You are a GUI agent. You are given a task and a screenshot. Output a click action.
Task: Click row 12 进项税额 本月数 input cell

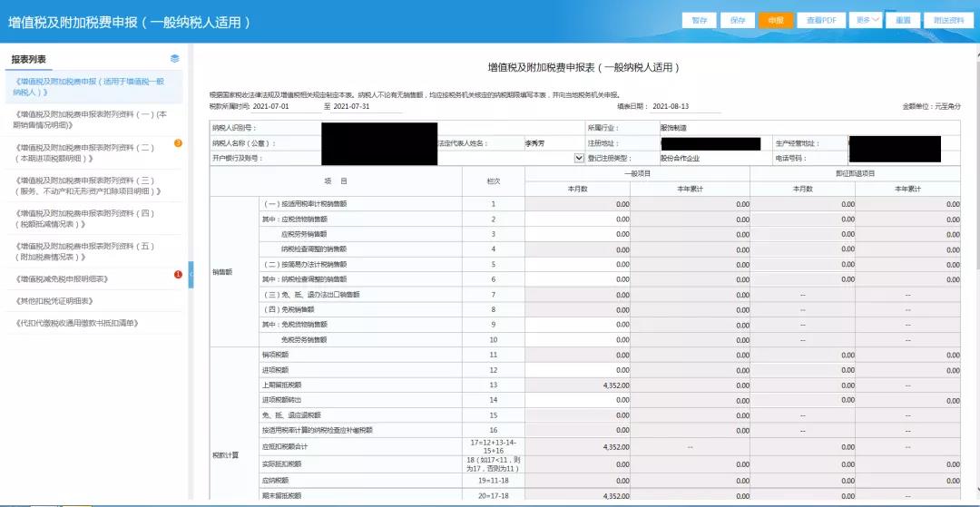[578, 370]
